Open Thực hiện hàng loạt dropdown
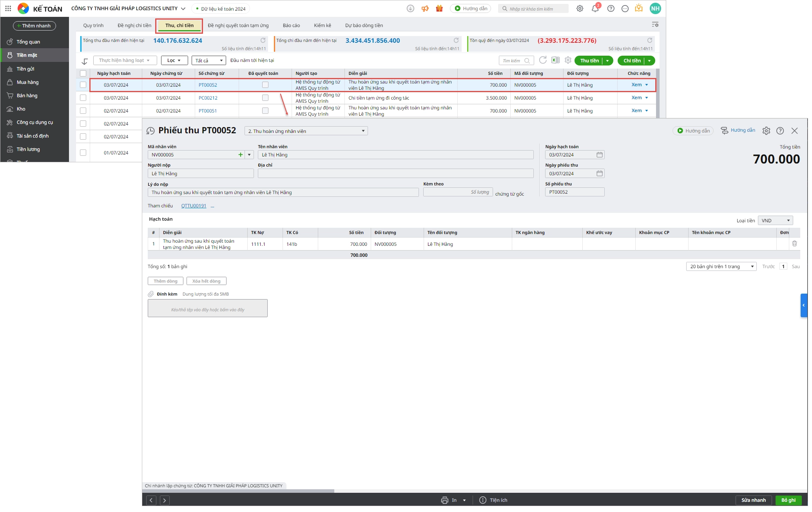Viewport: 812px width, 512px height. point(125,60)
